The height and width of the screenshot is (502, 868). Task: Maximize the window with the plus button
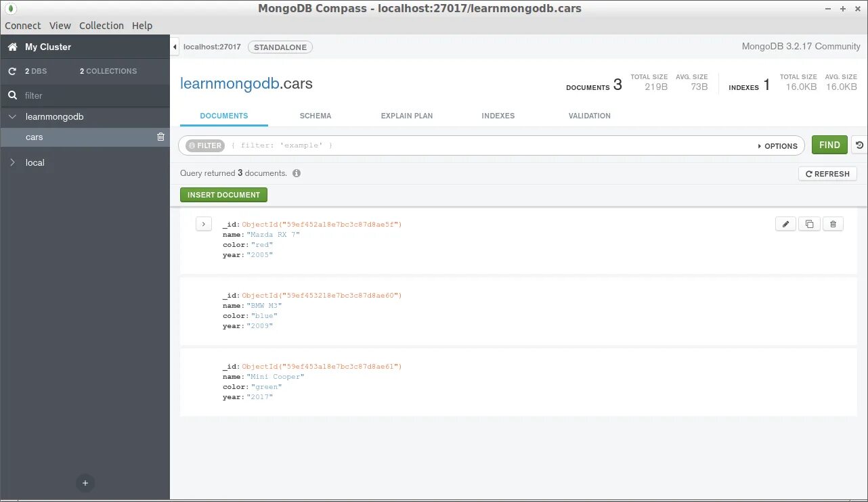[x=843, y=9]
